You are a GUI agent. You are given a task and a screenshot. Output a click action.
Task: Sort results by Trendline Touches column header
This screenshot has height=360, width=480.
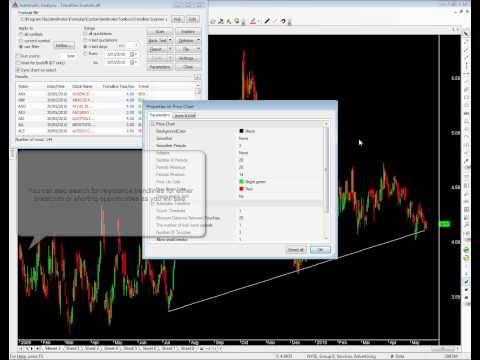(x=118, y=86)
